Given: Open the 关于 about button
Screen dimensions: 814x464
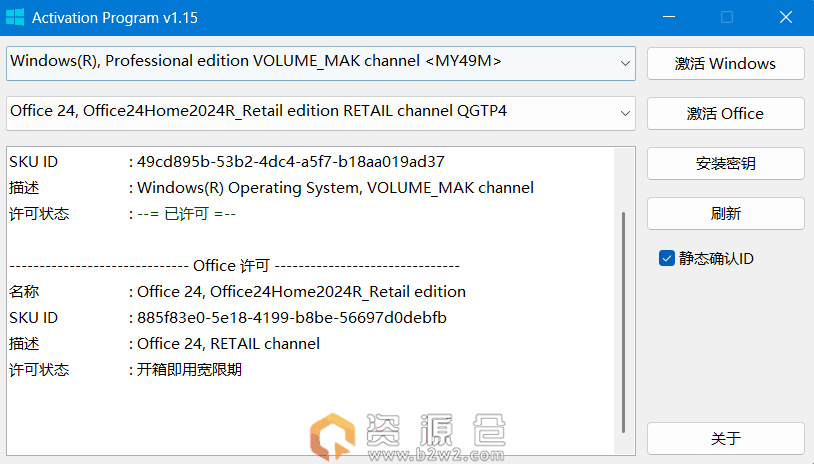Looking at the screenshot, I should 725,438.
